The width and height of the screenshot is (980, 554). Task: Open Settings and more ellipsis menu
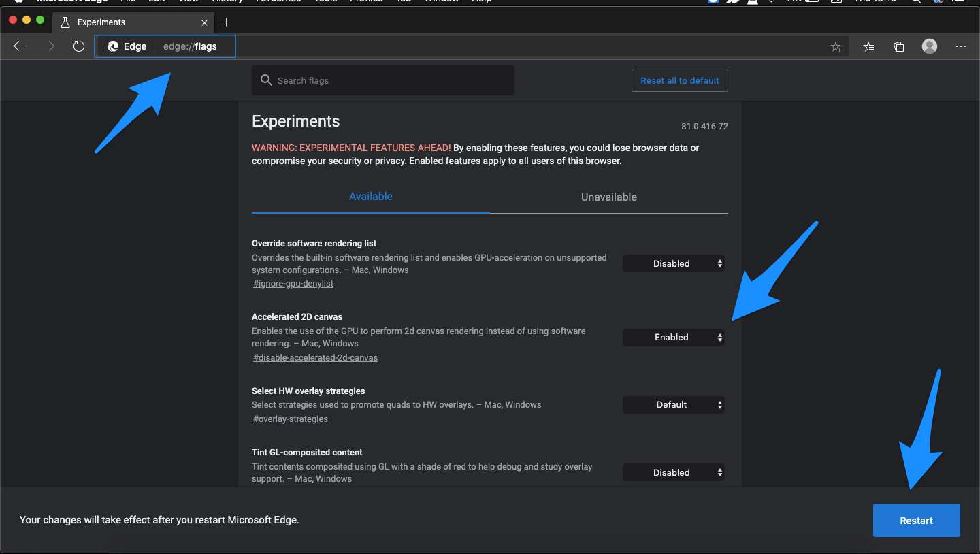(x=961, y=46)
